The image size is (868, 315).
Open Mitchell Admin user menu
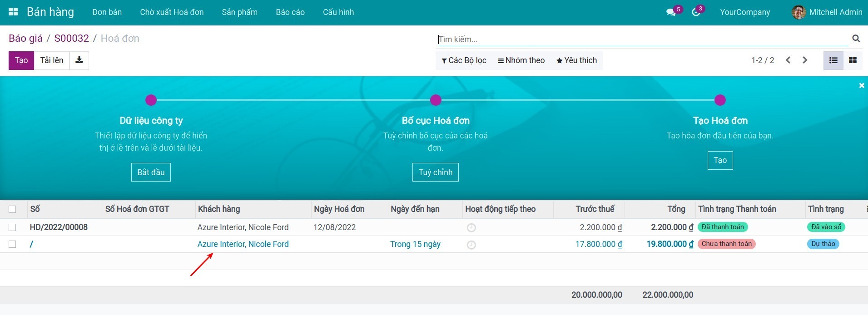827,12
